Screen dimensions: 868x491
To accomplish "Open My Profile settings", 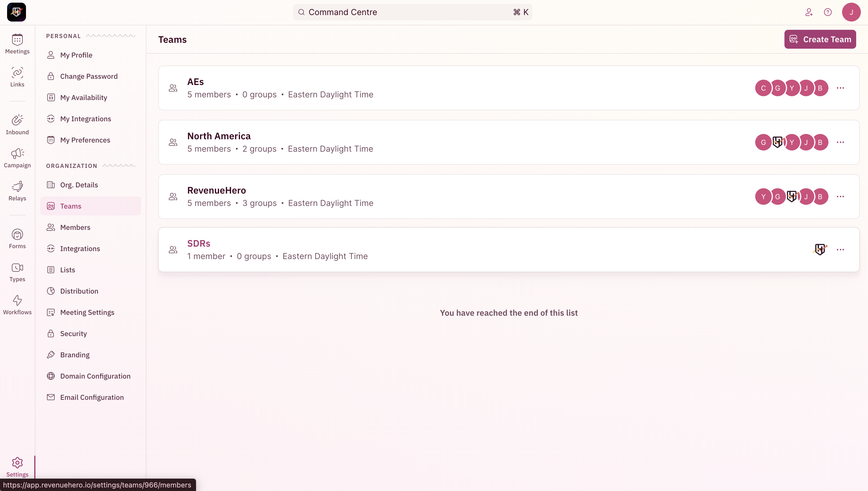I will 90,55.
